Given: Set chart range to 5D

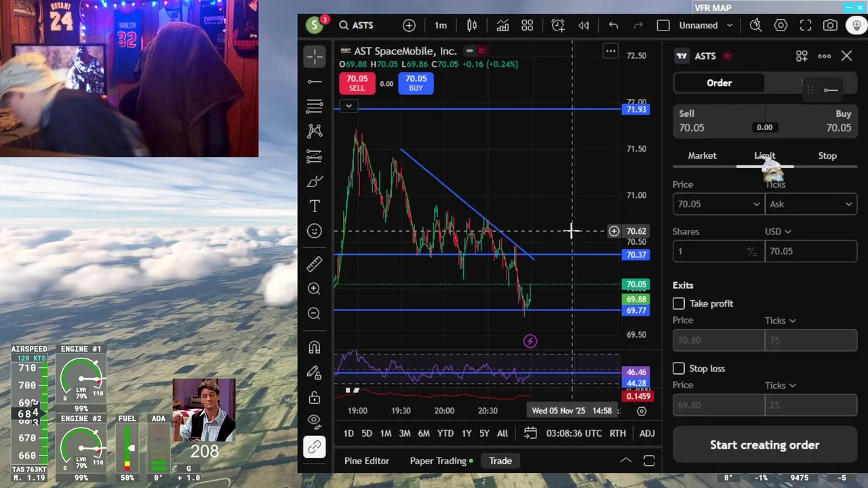Looking at the screenshot, I should (366, 433).
